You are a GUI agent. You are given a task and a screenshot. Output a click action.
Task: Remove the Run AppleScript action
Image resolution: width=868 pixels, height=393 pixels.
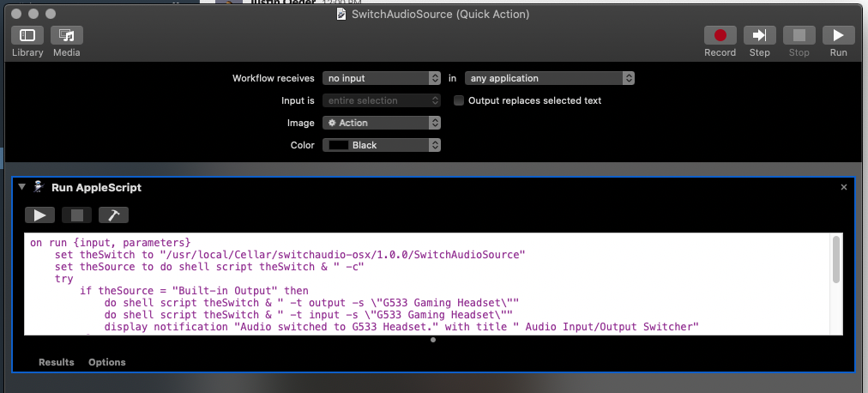(x=844, y=187)
